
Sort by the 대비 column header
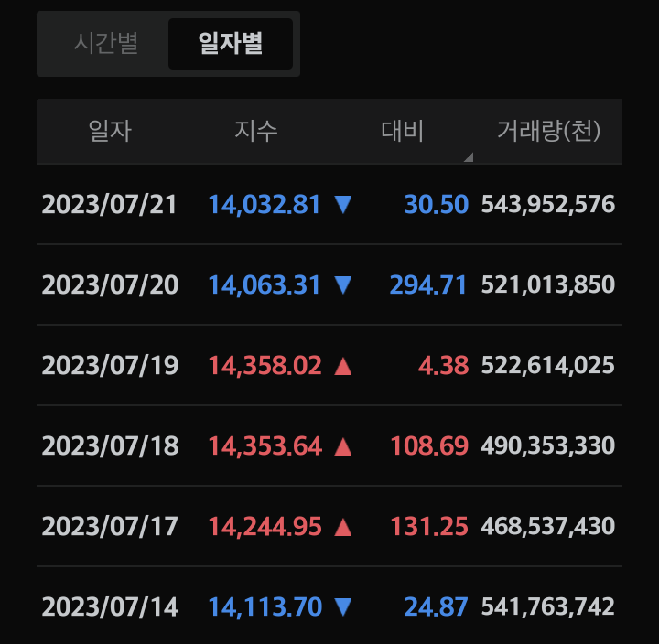402,131
